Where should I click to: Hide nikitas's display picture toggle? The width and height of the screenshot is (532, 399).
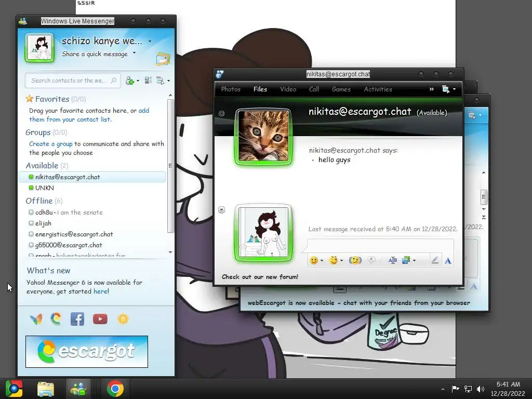[x=221, y=114]
